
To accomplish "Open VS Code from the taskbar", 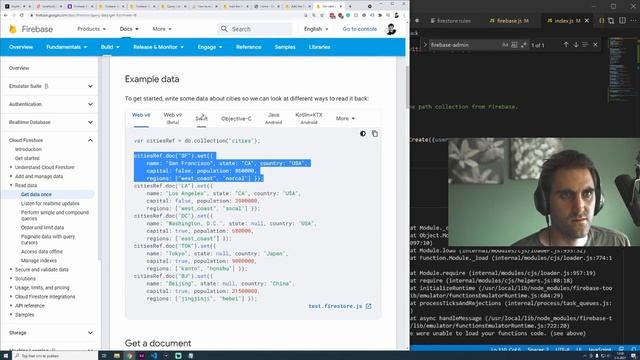I will tap(153, 356).
